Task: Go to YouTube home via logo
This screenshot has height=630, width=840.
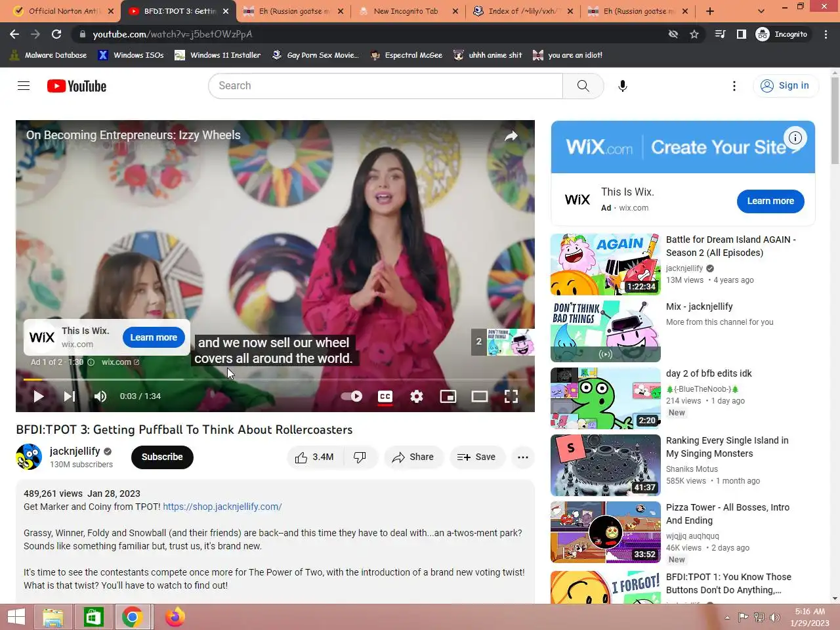Action: click(x=77, y=86)
